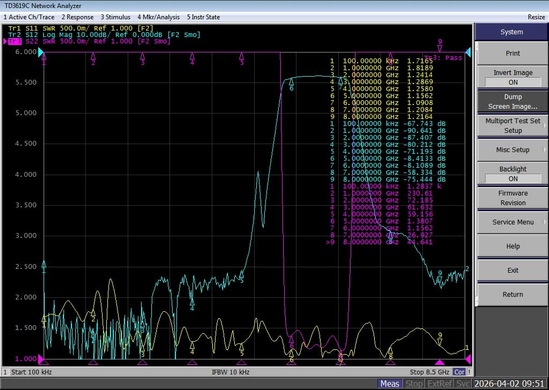Click cyan marker 6 value -8.4133 dB
The width and height of the screenshot is (549, 390).
(424, 158)
